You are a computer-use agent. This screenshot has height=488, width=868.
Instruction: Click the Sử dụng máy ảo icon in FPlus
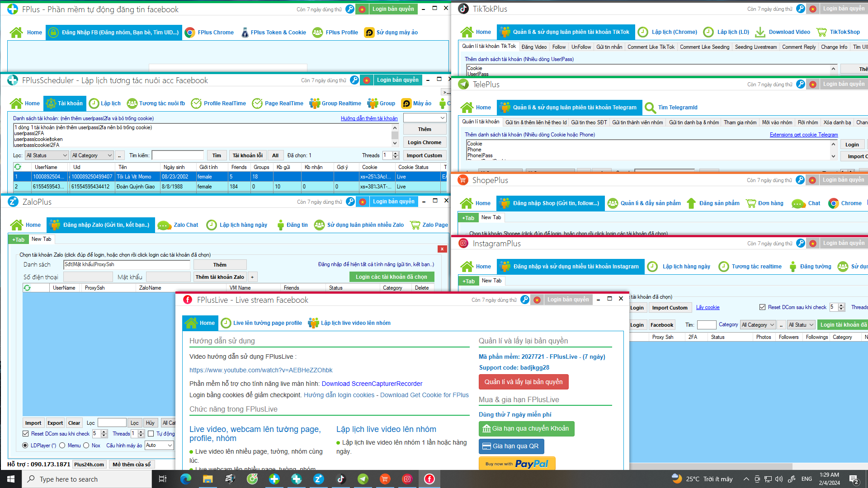click(369, 33)
